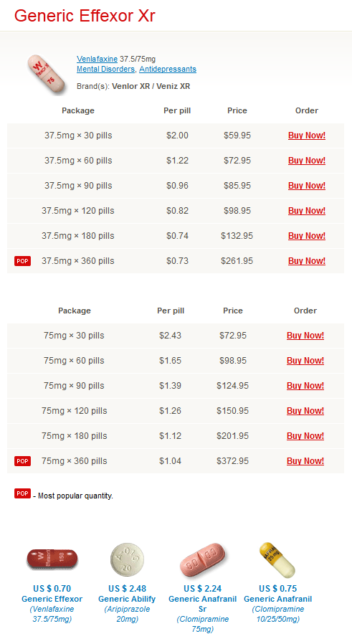Image resolution: width=352 pixels, height=644 pixels.
Task: Click the yellow Anafranil 25mg capsule image
Action: coord(277,559)
